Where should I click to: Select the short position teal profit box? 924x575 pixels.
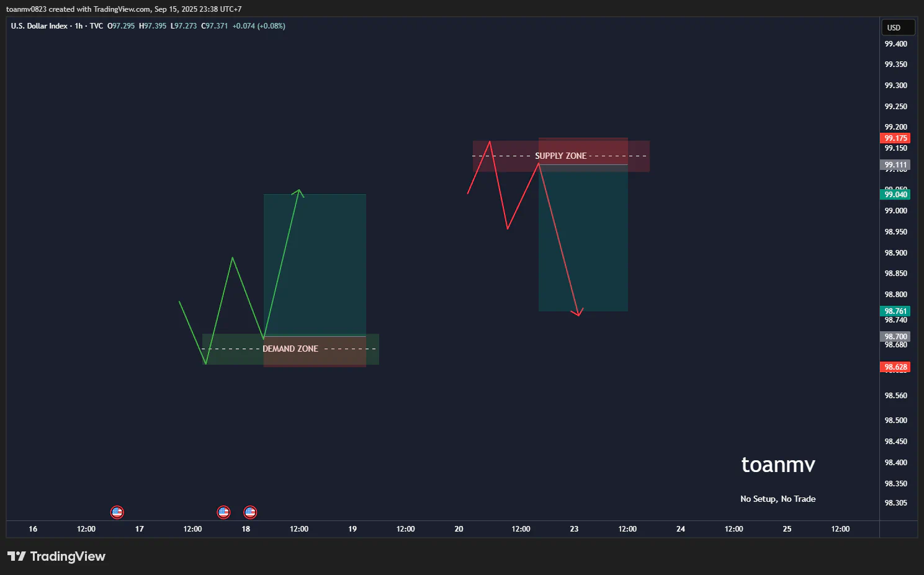pyautogui.click(x=583, y=238)
